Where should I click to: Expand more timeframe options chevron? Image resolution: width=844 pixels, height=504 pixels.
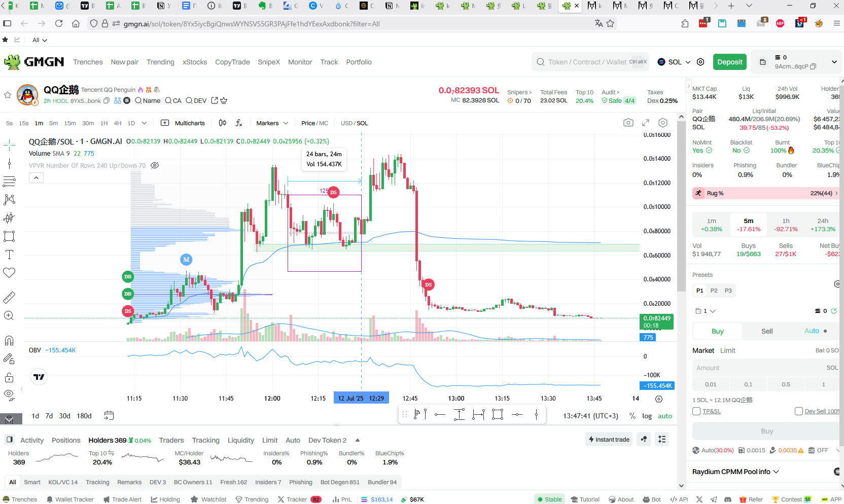point(144,123)
